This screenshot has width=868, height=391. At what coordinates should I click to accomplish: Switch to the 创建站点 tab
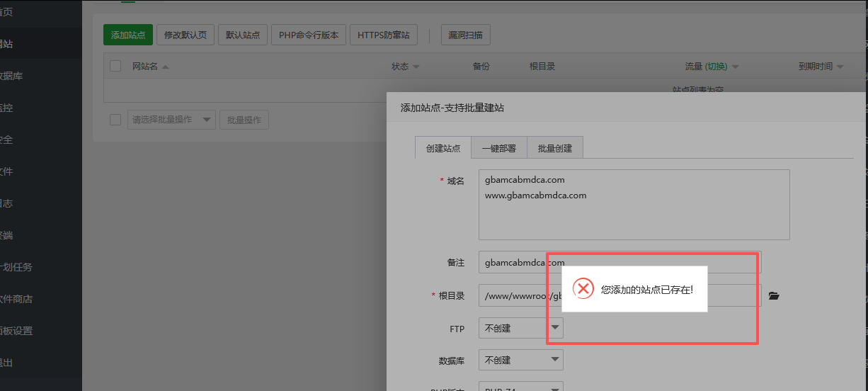(x=443, y=148)
